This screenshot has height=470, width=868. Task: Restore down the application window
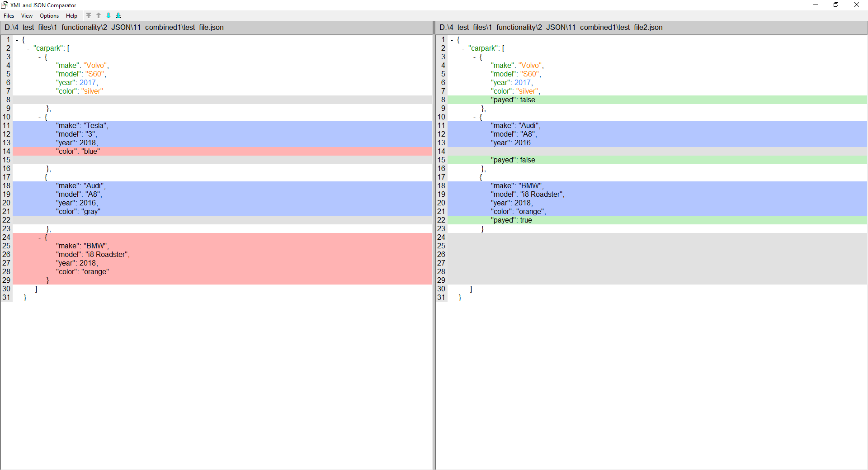836,5
